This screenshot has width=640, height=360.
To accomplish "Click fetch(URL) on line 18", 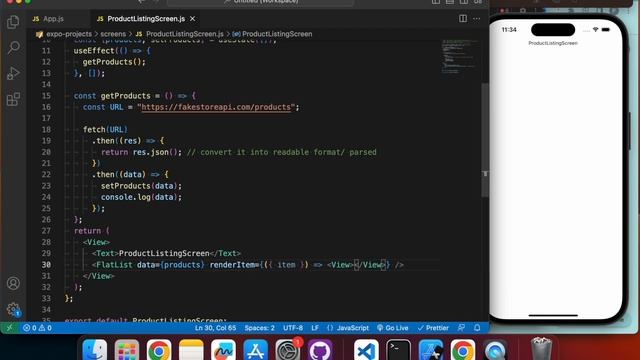I will pyautogui.click(x=105, y=129).
